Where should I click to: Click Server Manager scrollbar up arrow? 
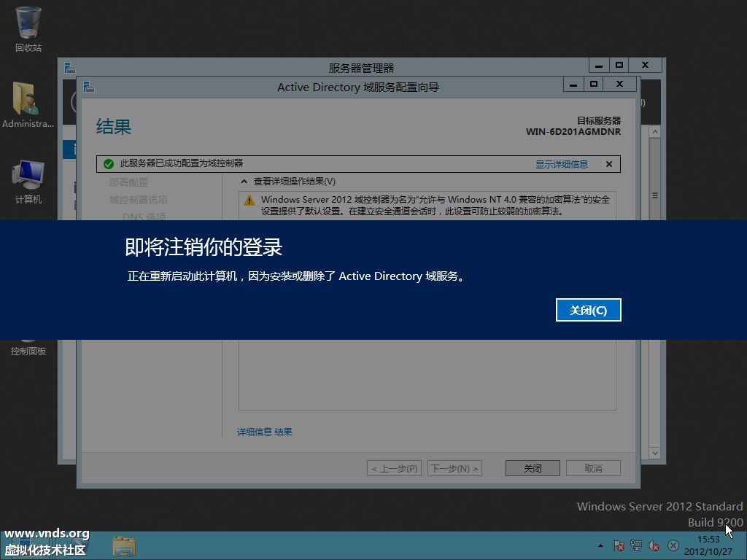(655, 132)
